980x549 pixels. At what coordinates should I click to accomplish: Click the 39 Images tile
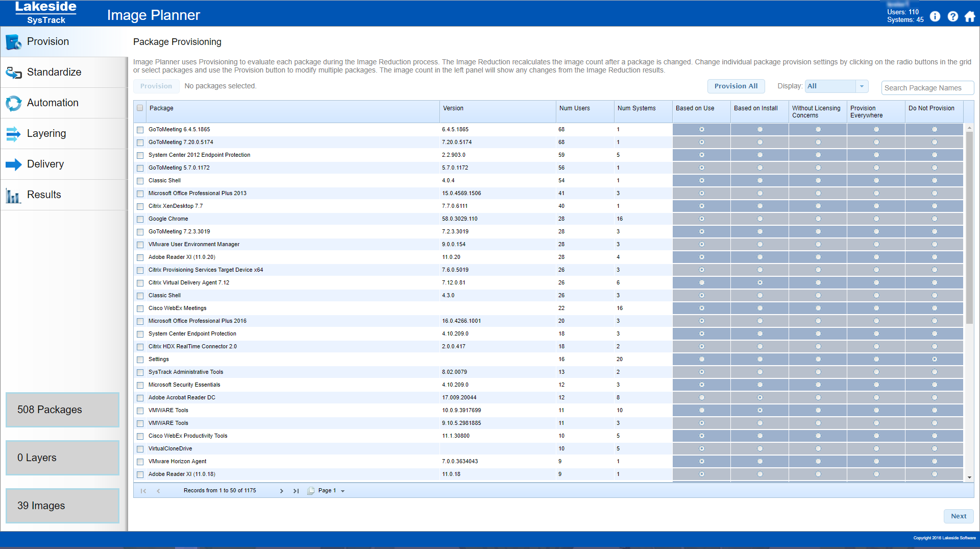click(62, 506)
